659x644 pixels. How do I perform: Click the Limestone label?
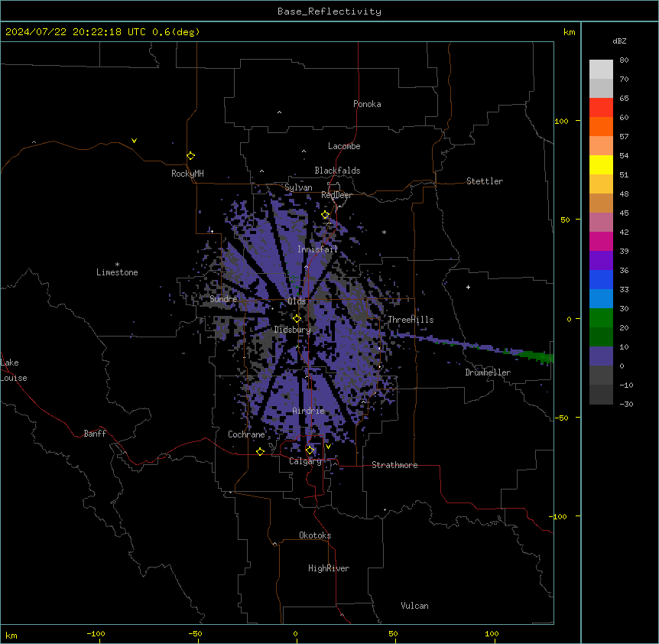(117, 272)
